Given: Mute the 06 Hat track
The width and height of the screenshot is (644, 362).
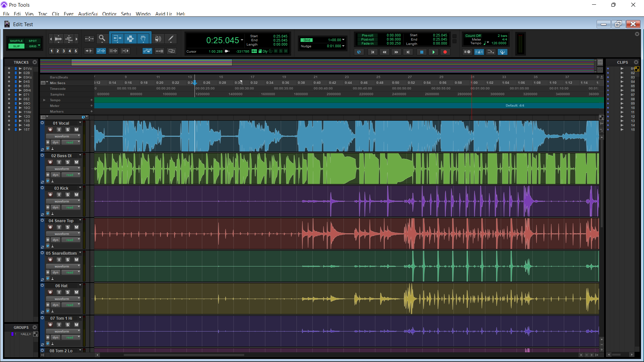Looking at the screenshot, I should coord(76,292).
